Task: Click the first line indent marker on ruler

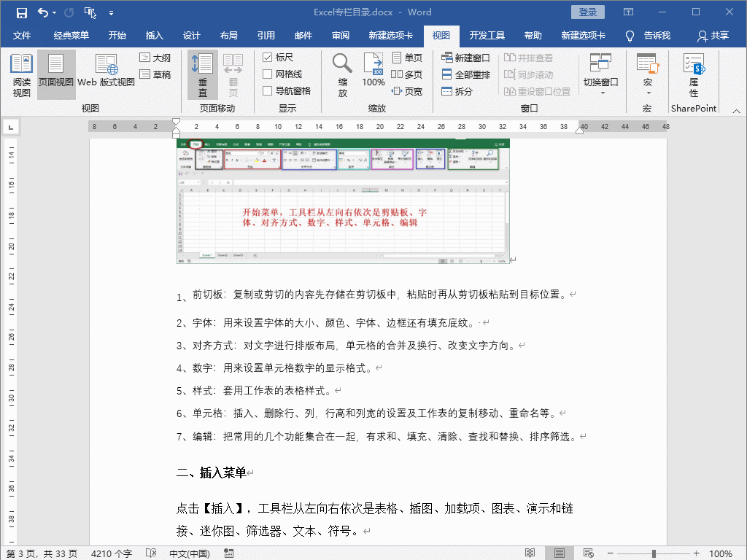Action: point(176,122)
